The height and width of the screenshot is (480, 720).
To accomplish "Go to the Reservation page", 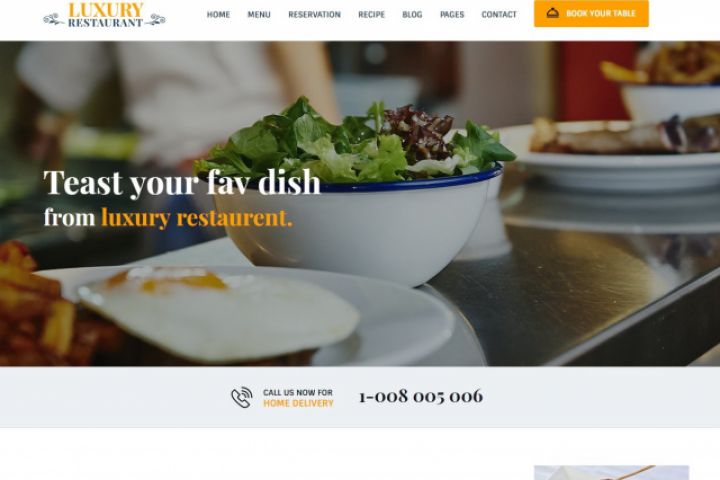I will 315,15.
